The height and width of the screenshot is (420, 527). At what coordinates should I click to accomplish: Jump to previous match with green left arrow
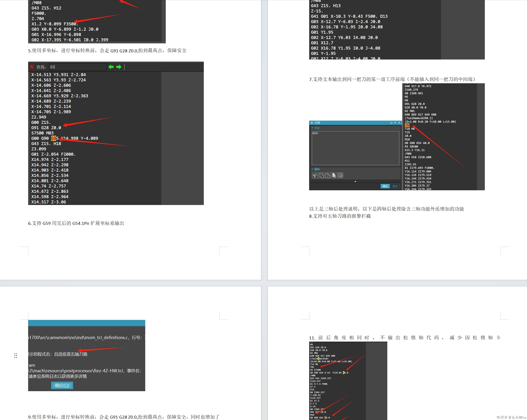click(111, 67)
